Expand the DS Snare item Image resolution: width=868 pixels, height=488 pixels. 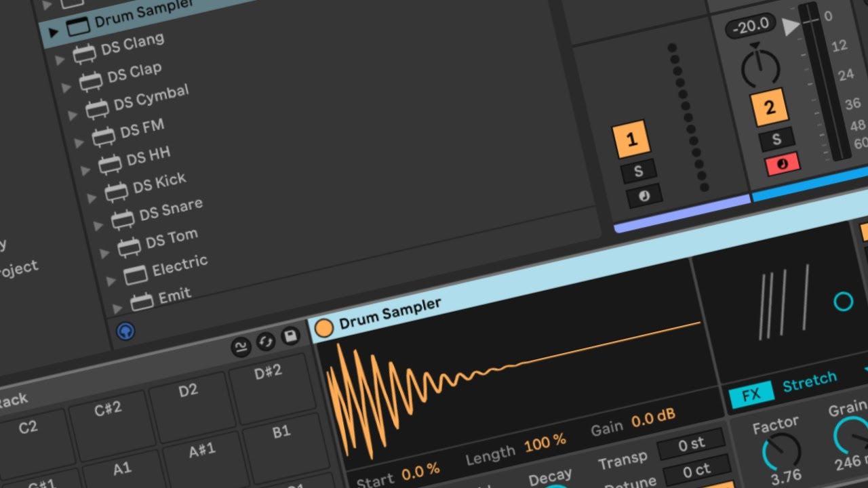[x=98, y=225]
